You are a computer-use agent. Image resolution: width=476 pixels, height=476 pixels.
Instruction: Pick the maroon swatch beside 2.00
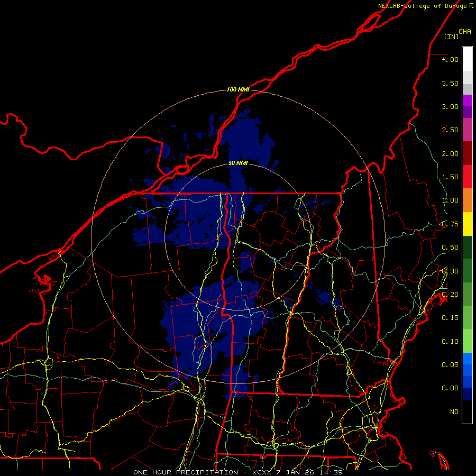467,153
